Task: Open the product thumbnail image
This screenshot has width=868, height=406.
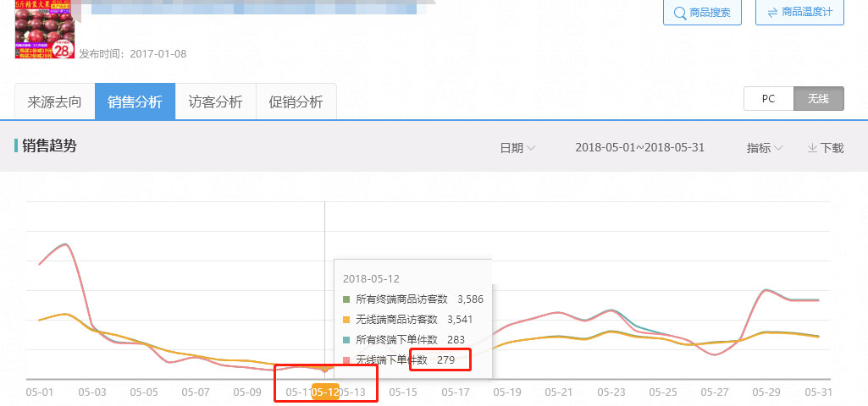Action: pos(45,32)
